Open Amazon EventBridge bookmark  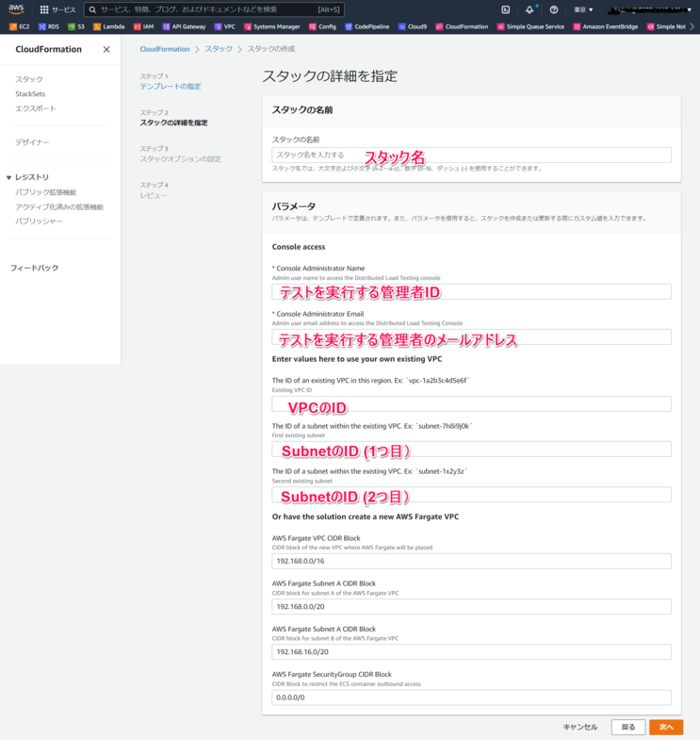coord(606,27)
